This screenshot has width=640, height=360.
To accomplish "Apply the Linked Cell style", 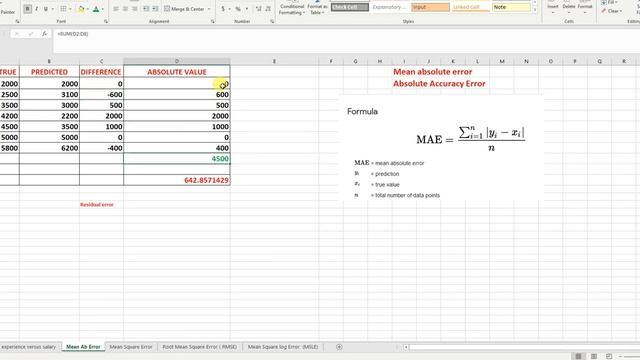I will coord(470,7).
